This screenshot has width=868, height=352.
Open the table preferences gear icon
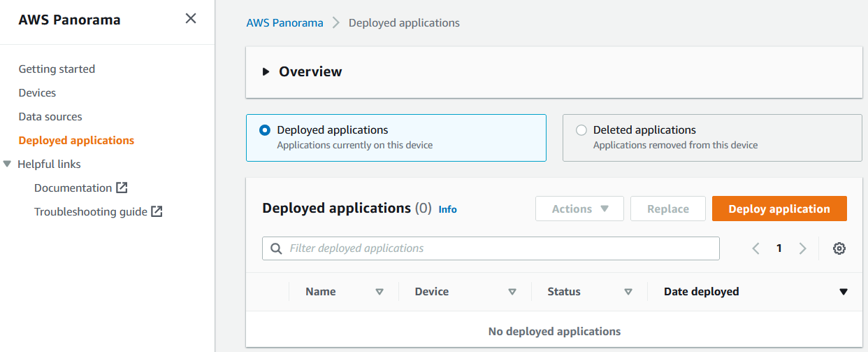839,248
